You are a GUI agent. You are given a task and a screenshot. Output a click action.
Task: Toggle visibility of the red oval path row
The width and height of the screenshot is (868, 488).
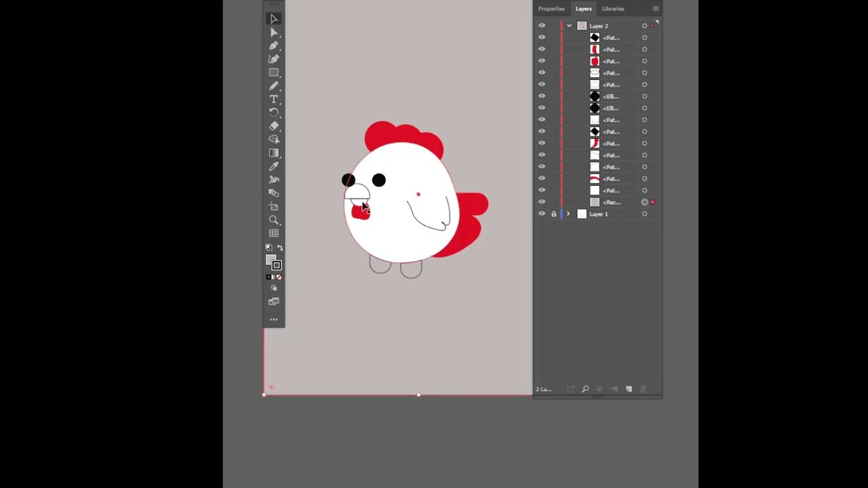[x=542, y=61]
